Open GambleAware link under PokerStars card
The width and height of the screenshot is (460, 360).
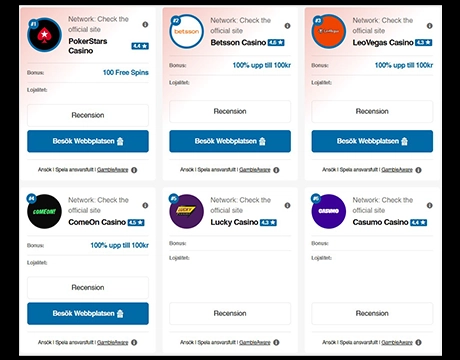[x=112, y=170]
